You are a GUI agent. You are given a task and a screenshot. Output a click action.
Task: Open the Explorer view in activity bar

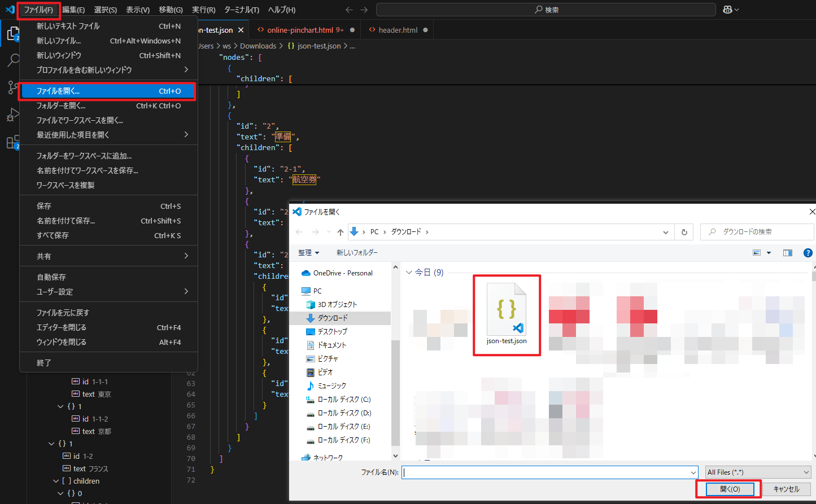click(12, 34)
